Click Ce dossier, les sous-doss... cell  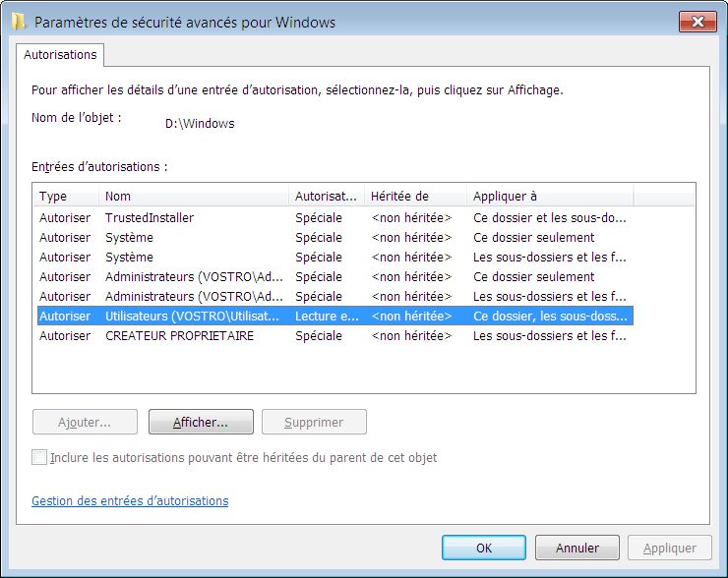(x=550, y=316)
